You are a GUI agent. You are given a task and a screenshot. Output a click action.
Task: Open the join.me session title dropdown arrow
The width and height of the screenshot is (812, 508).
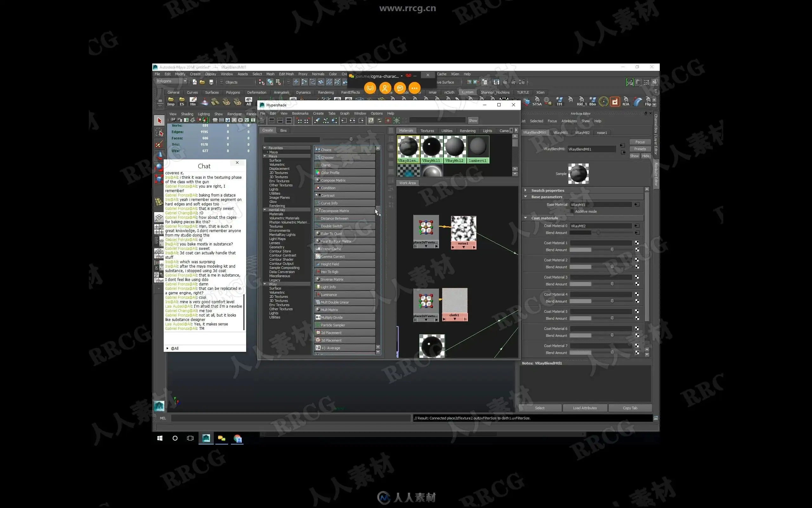pos(402,76)
